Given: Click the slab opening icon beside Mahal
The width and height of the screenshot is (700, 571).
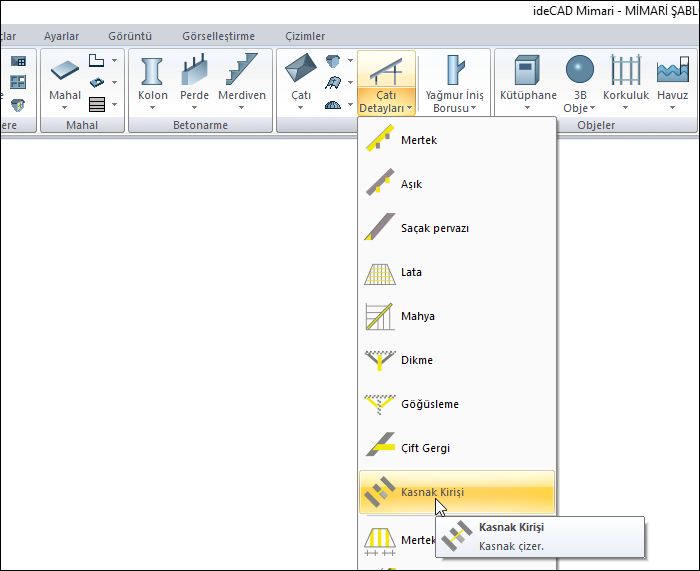Looking at the screenshot, I should tap(97, 82).
